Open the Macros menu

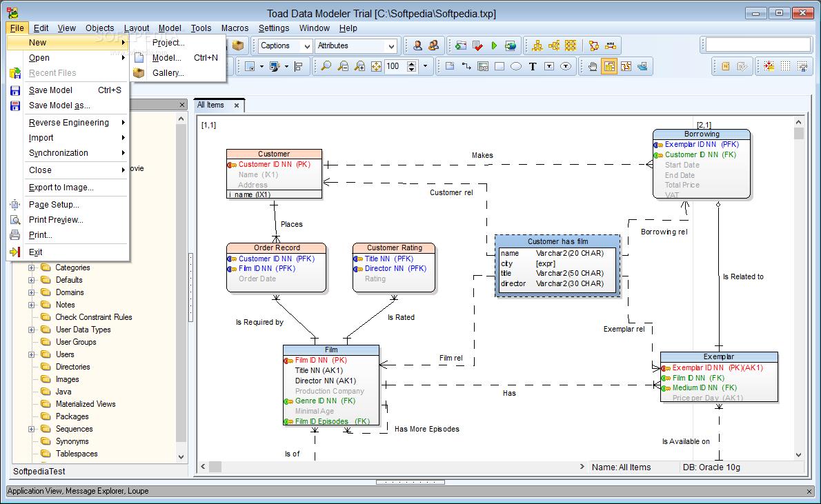(235, 28)
